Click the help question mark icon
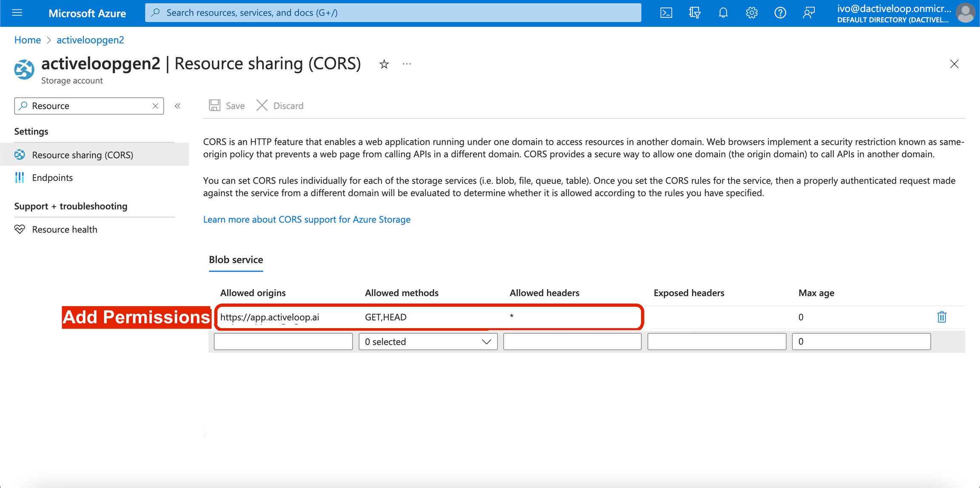Viewport: 980px width, 488px height. [780, 13]
